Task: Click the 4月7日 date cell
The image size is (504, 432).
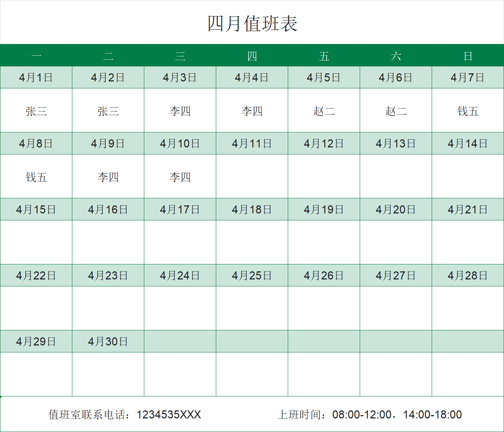Action: click(467, 77)
